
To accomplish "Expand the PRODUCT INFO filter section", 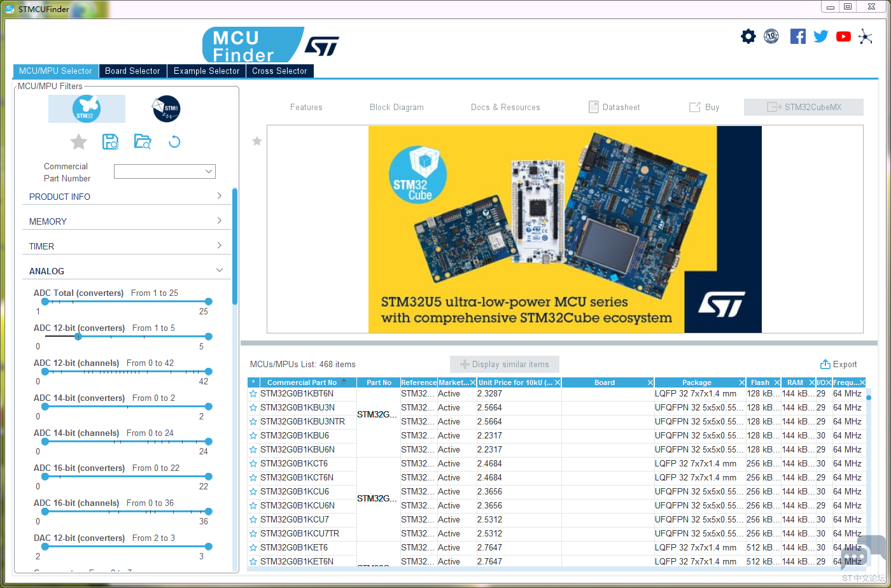I will click(126, 197).
